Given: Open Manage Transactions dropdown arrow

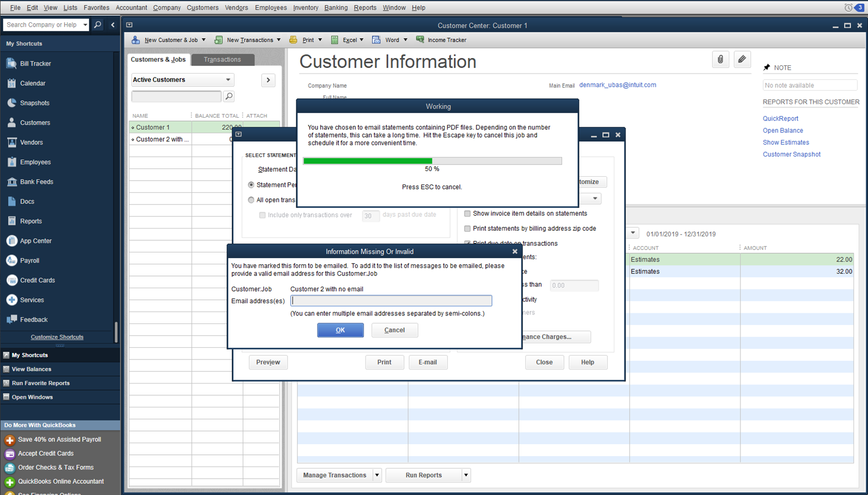Looking at the screenshot, I should coord(377,475).
